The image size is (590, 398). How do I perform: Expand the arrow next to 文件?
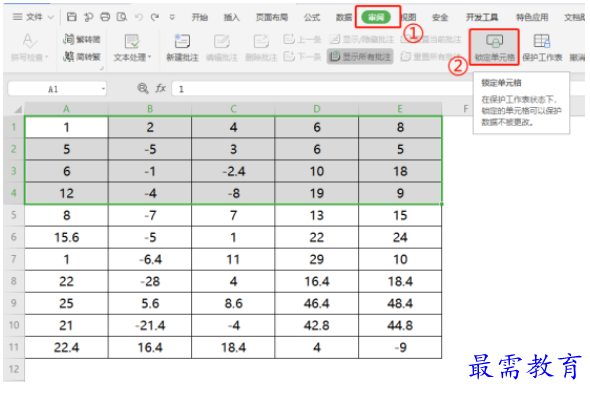coord(51,17)
